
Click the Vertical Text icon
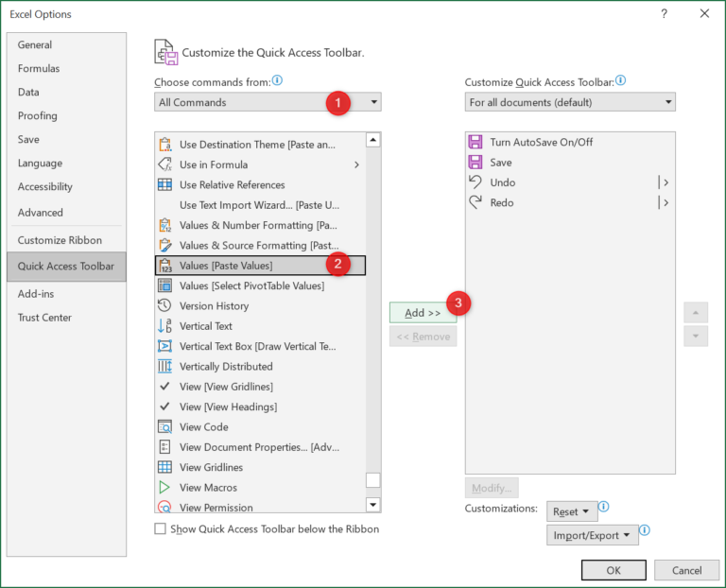[x=164, y=326]
